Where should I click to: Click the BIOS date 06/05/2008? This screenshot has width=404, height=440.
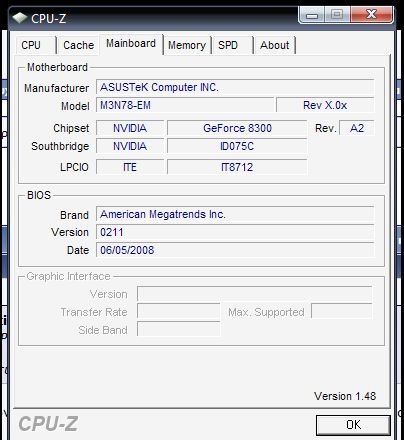point(235,250)
